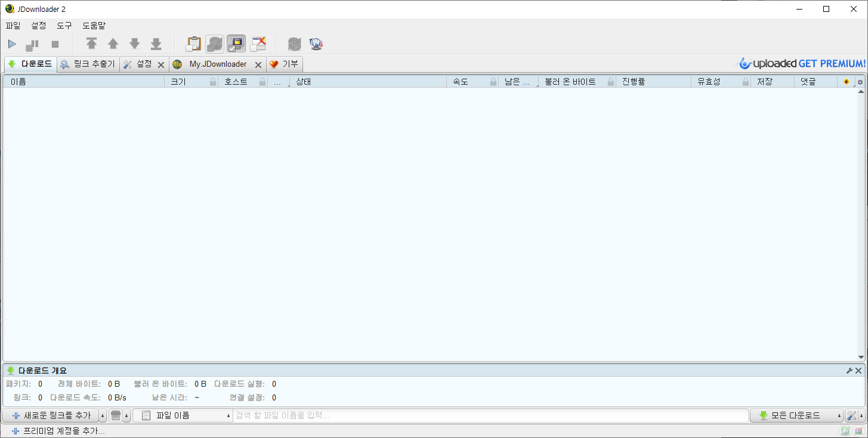Click lock icon in 크기 column header
The height and width of the screenshot is (438, 868).
[213, 82]
